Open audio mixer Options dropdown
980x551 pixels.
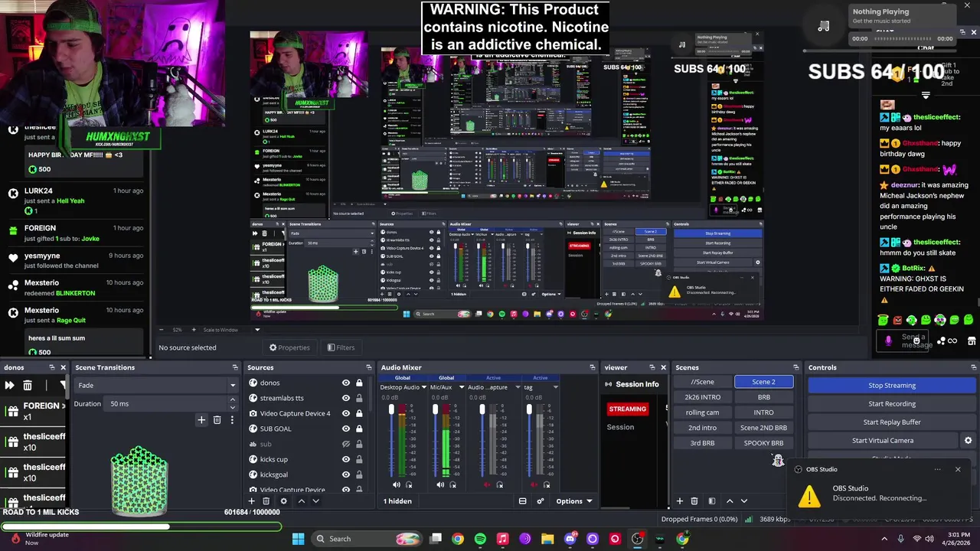(574, 501)
